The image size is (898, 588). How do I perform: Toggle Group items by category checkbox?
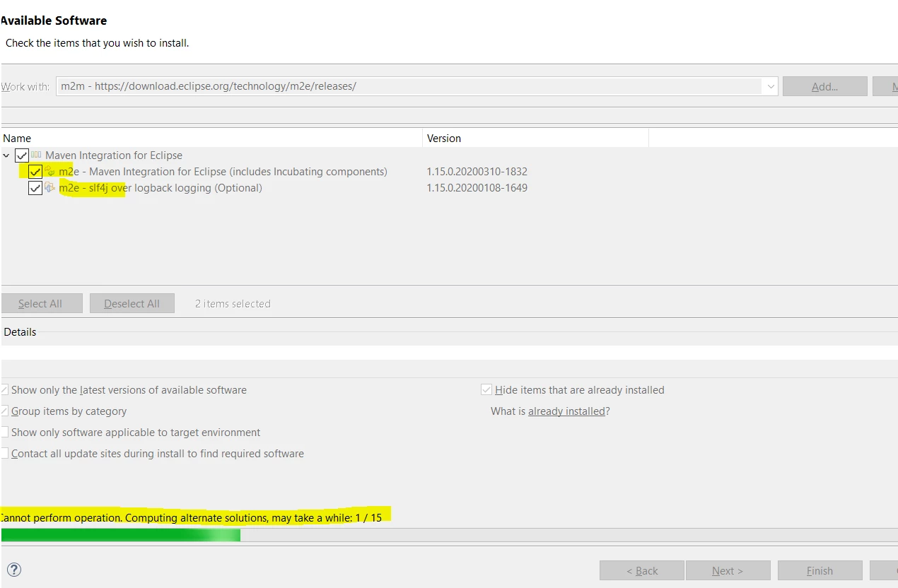coord(4,411)
